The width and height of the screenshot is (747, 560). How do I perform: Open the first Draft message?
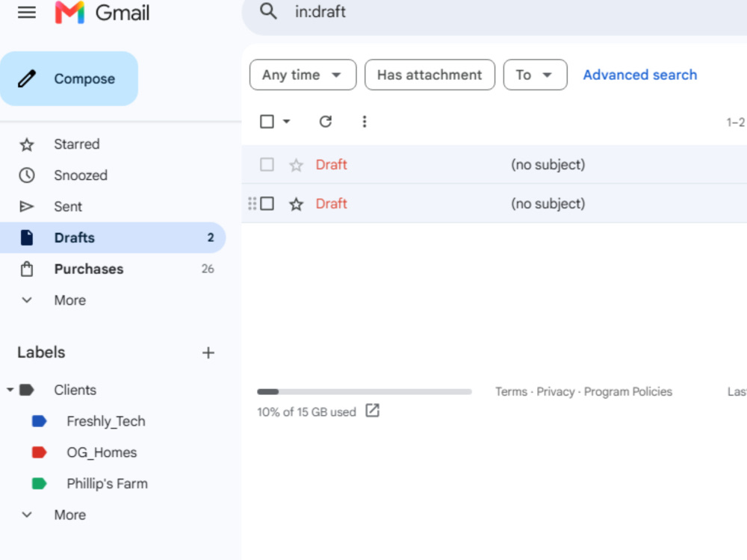pyautogui.click(x=332, y=165)
